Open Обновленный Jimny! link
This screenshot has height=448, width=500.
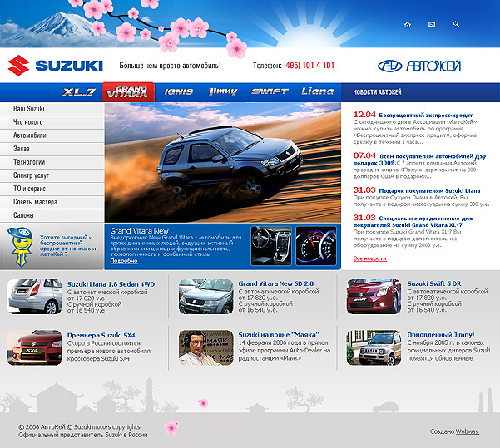(441, 335)
